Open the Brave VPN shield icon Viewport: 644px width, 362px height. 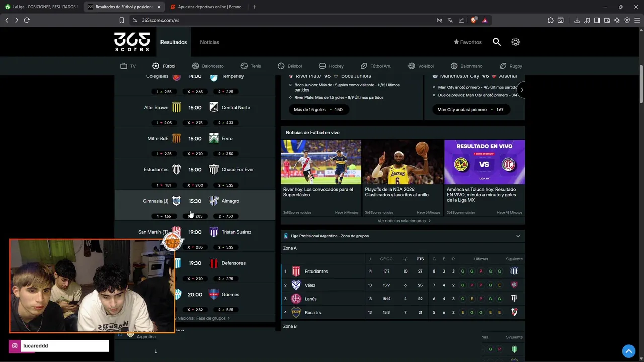[627, 20]
